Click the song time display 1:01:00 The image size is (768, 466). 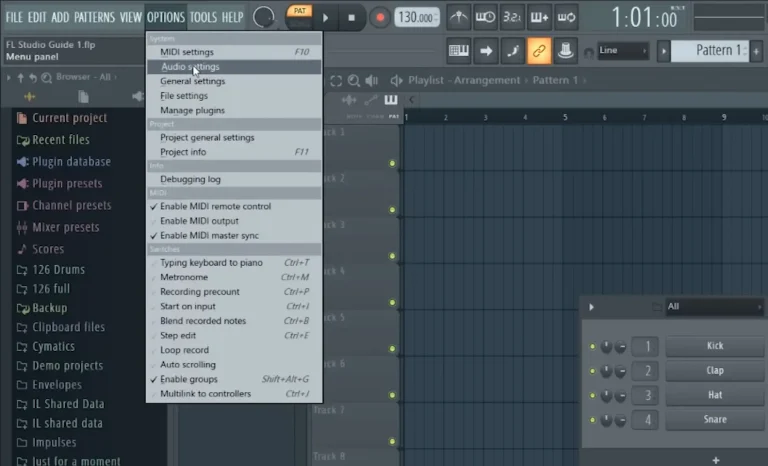point(644,18)
